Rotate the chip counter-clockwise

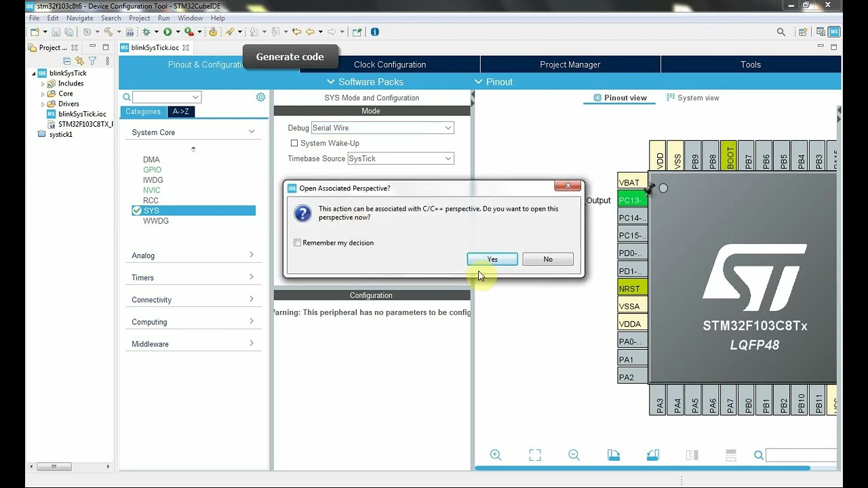click(653, 455)
